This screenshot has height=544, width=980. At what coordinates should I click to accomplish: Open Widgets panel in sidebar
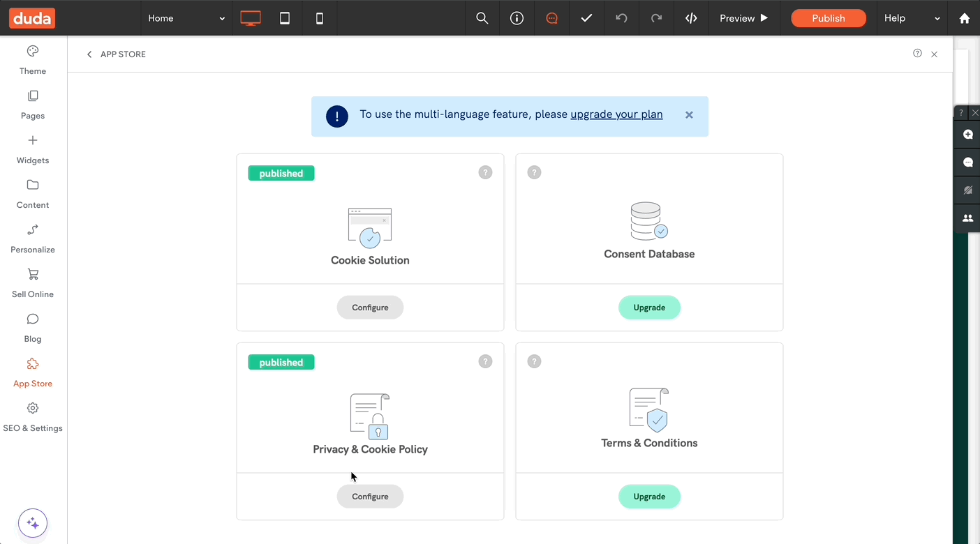[33, 149]
